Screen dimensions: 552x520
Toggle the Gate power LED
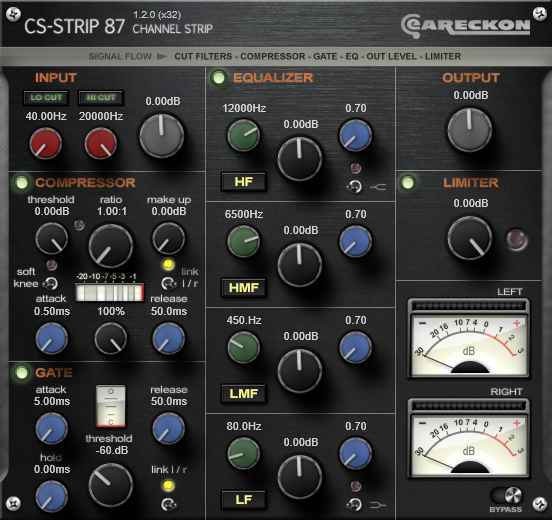pos(22,372)
